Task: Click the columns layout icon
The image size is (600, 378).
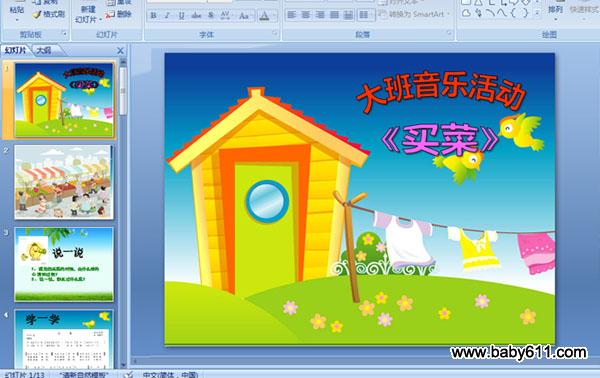Action: [364, 15]
